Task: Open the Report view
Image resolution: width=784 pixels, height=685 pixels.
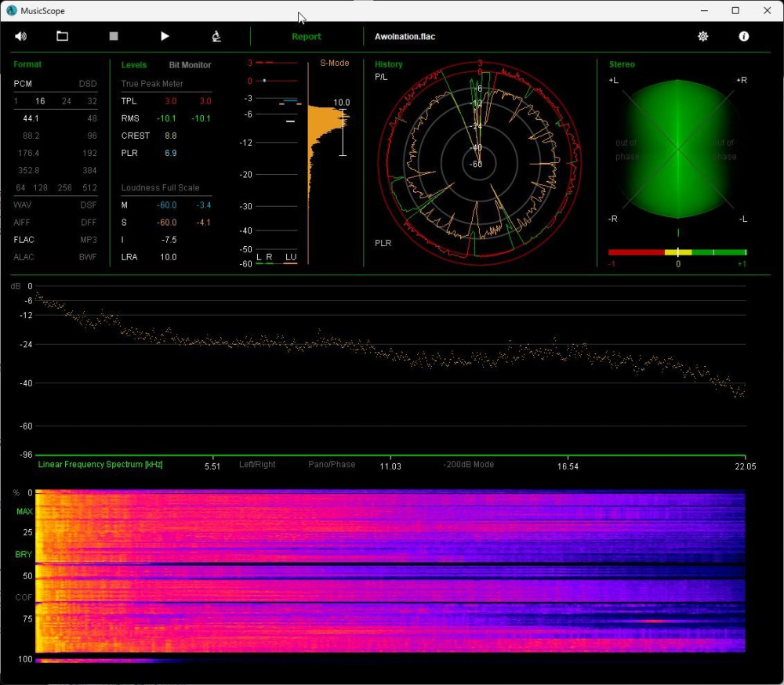Action: point(307,37)
